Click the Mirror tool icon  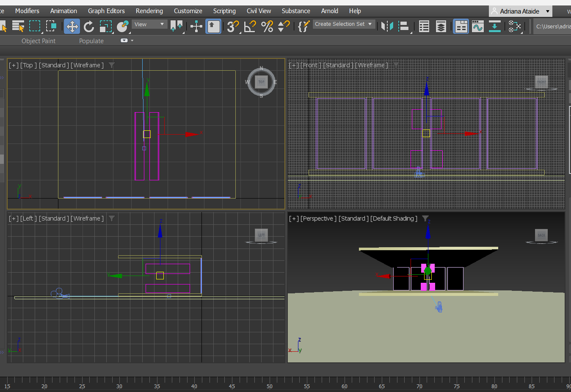click(387, 27)
